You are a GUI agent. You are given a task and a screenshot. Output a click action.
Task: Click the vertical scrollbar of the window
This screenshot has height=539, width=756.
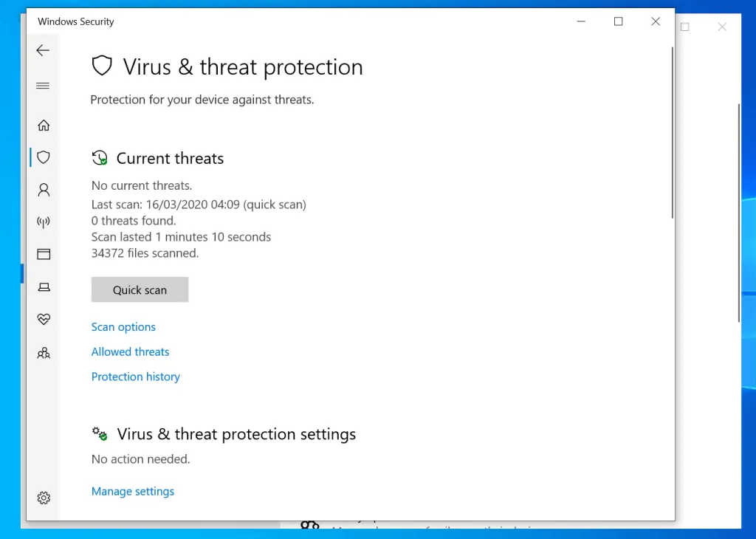[673, 133]
